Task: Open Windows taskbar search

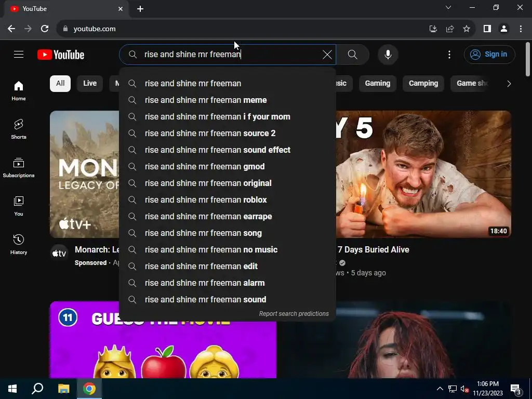Action: pyautogui.click(x=37, y=389)
